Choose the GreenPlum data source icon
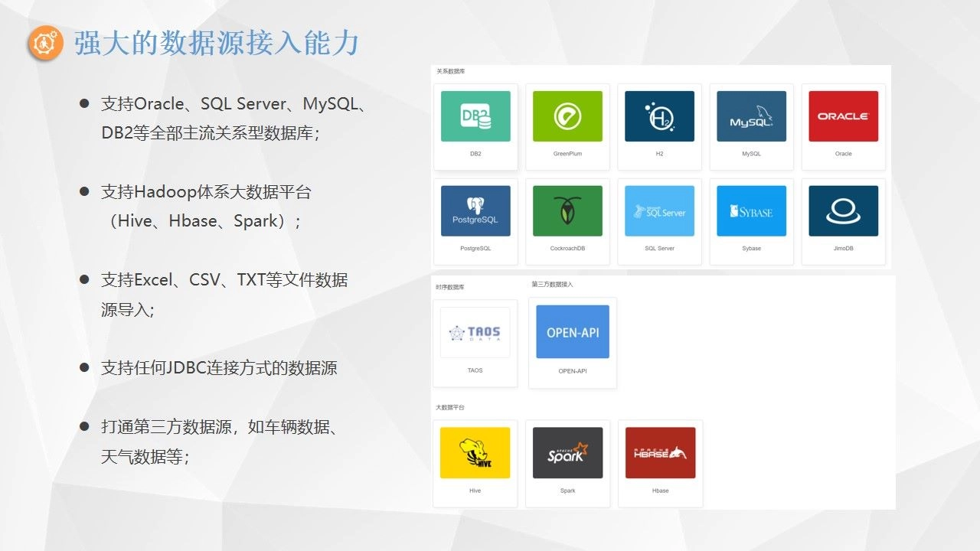This screenshot has width=980, height=551. [567, 116]
